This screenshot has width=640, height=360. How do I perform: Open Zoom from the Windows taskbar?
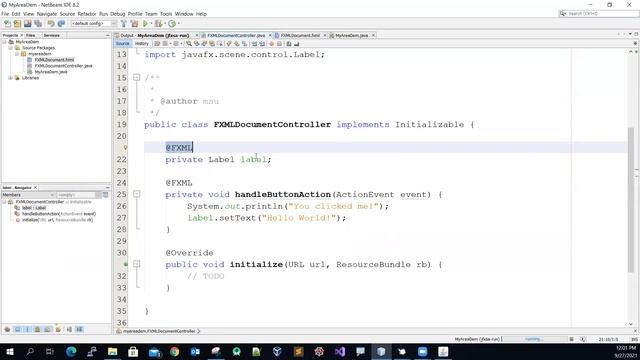click(422, 351)
